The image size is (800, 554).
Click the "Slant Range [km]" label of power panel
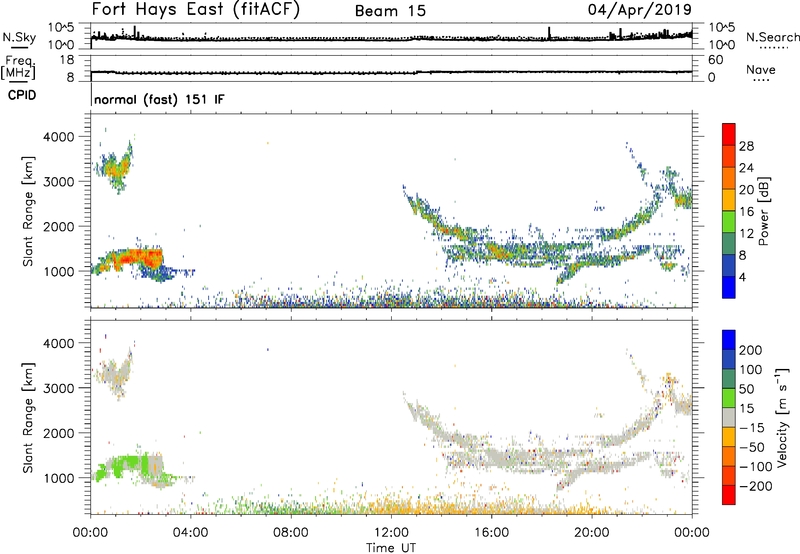point(28,211)
